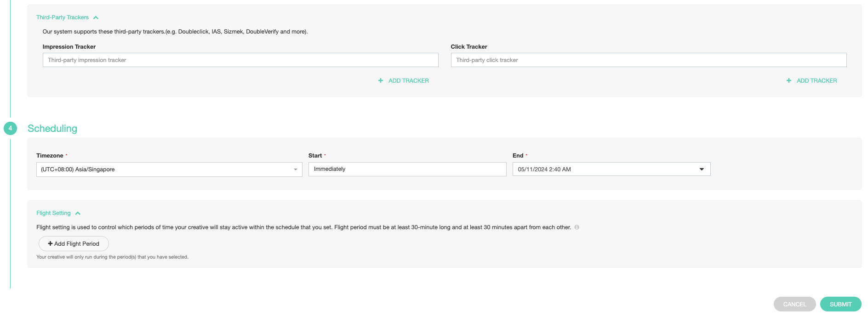Click the Start field showing Immediately
868x316 pixels.
[x=407, y=169]
